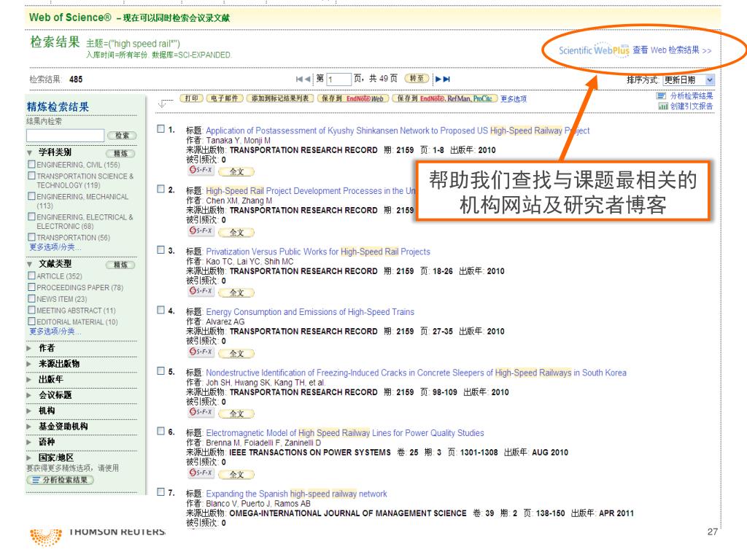
Task: Click the 分析检索结果 list icon at top right
Action: point(661,96)
